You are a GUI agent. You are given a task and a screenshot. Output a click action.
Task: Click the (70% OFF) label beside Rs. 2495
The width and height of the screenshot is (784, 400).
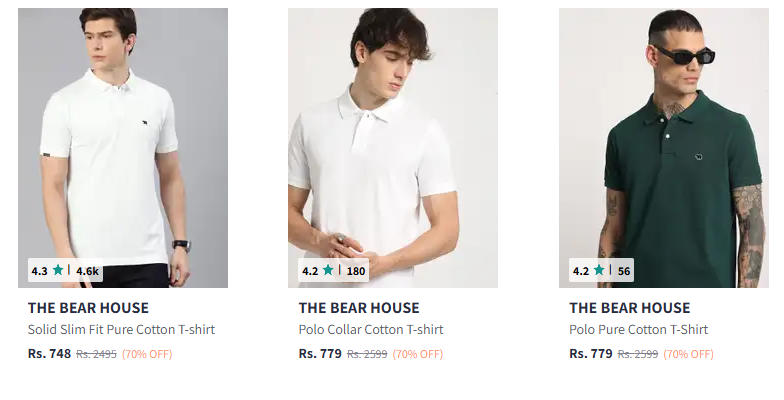(x=147, y=354)
